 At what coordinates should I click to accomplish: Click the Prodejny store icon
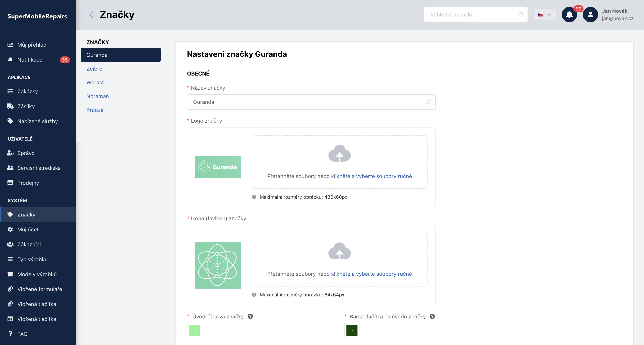pyautogui.click(x=10, y=183)
